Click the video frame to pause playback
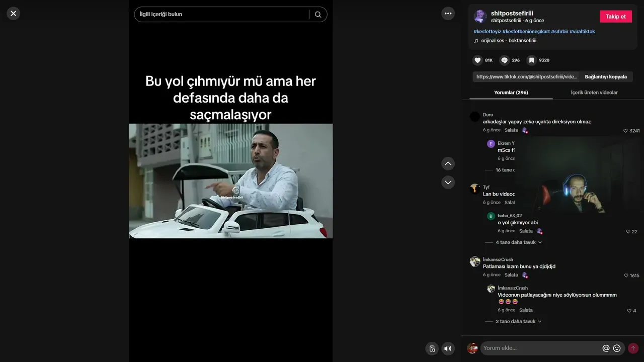644x362 pixels. (x=230, y=181)
